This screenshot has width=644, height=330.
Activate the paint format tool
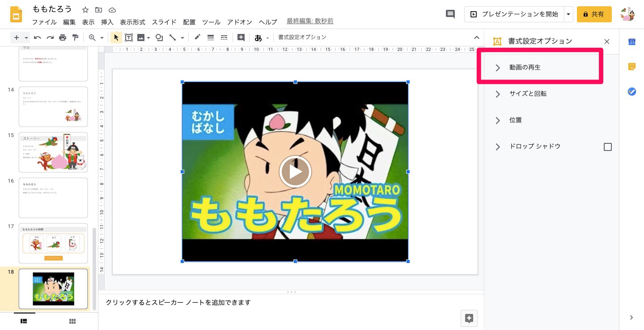(75, 38)
